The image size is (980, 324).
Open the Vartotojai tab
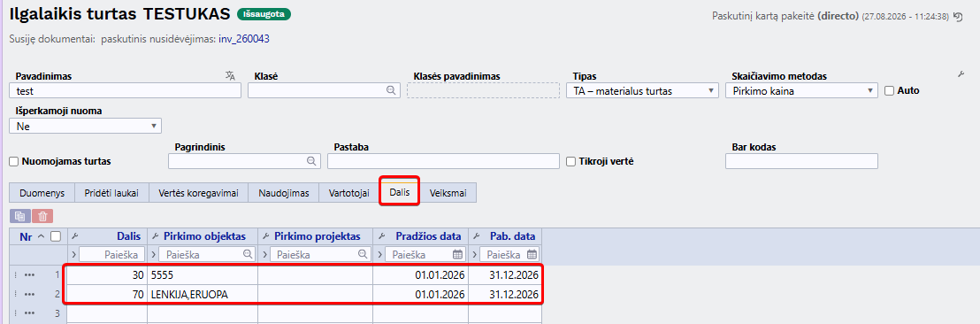point(349,193)
